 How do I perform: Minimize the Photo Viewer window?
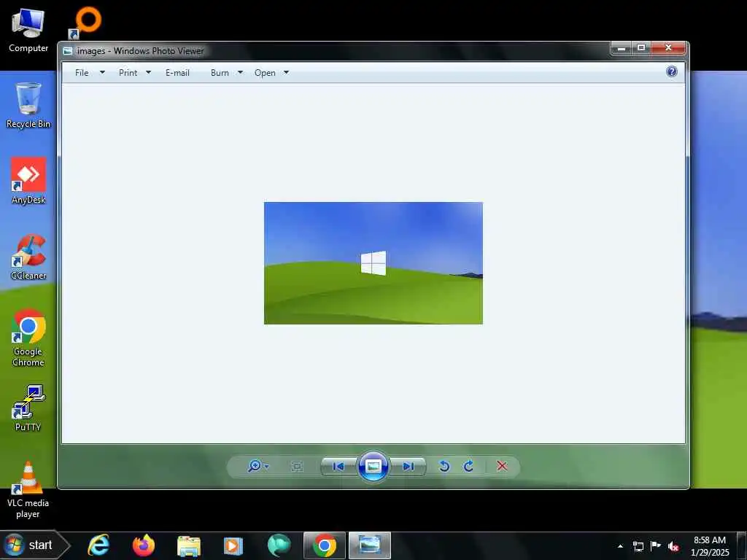(622, 47)
